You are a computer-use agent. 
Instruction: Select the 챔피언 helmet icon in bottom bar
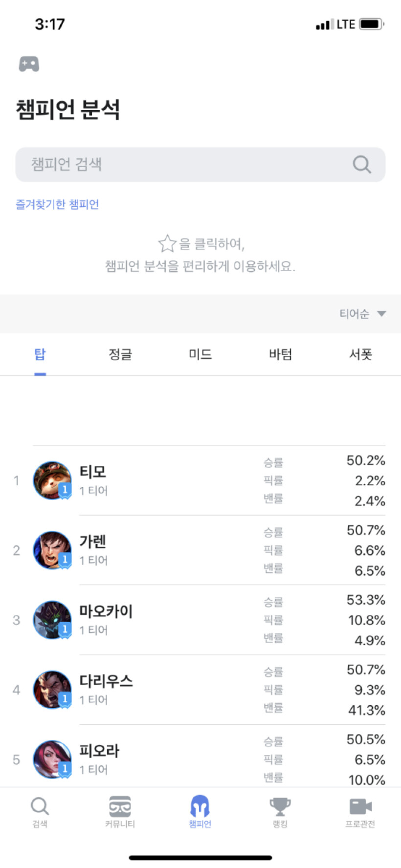(200, 806)
